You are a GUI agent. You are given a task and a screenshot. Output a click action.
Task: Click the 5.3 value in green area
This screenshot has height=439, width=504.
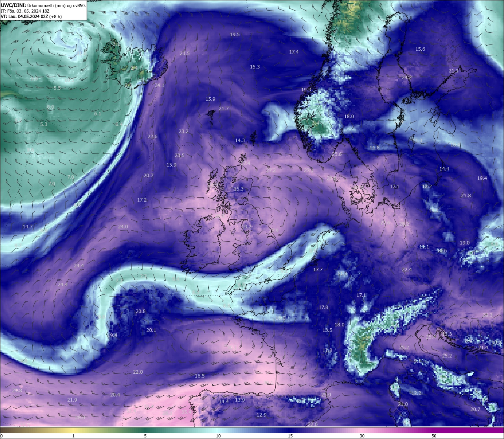44,124
